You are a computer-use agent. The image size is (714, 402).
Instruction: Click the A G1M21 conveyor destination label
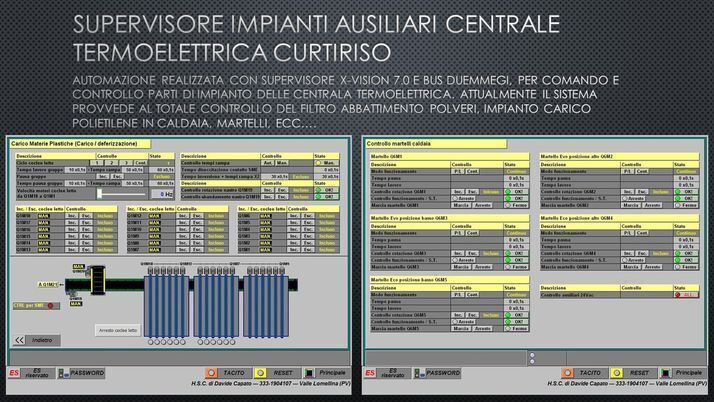pyautogui.click(x=48, y=285)
